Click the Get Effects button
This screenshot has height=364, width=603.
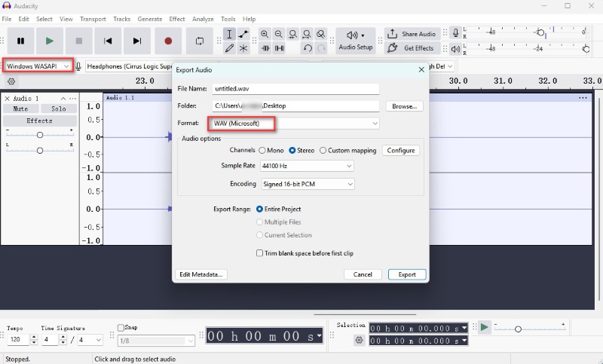pos(412,48)
